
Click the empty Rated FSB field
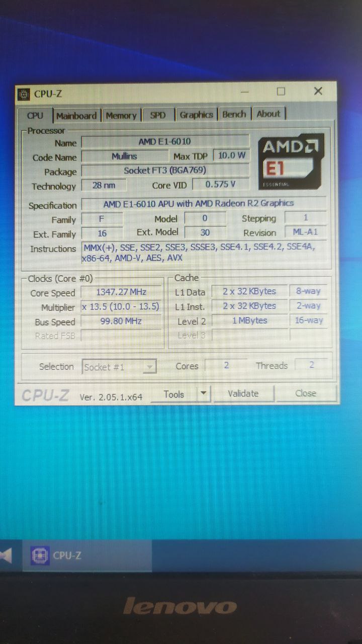pyautogui.click(x=121, y=336)
